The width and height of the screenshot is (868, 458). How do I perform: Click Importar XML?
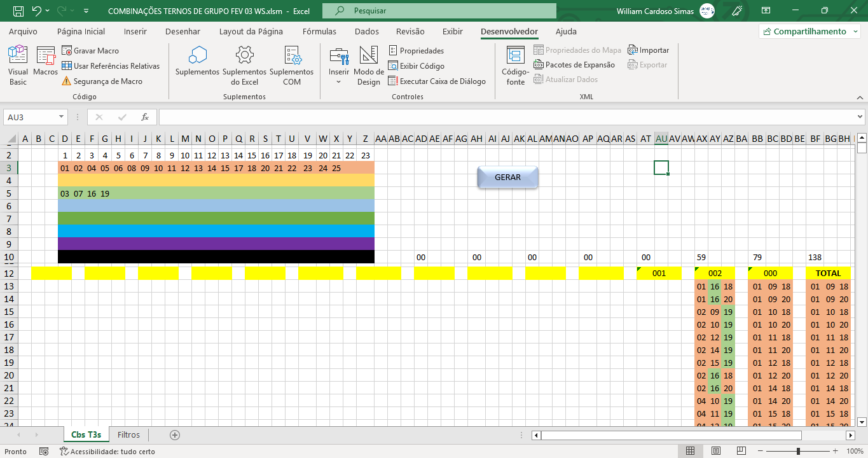tap(648, 50)
